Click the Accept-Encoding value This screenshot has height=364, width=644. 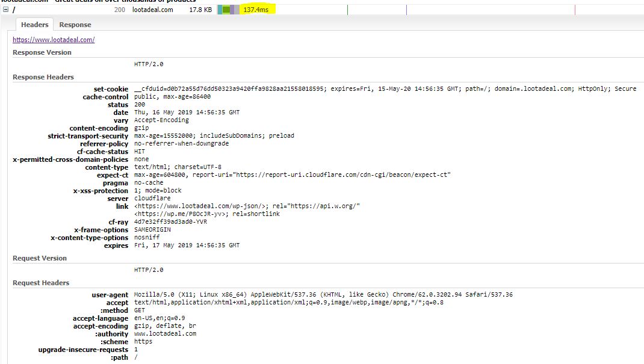(161, 120)
